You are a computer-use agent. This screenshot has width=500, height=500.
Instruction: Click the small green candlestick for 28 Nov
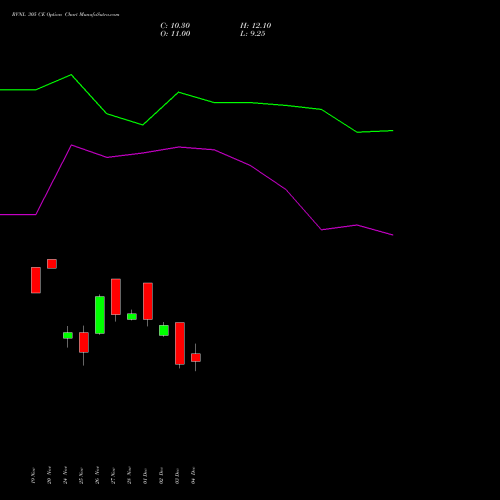pyautogui.click(x=132, y=317)
